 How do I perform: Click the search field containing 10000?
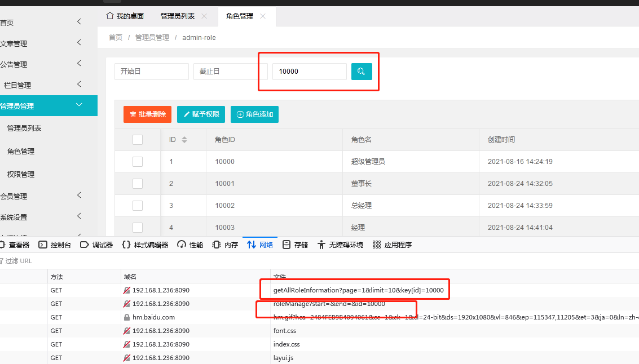309,72
